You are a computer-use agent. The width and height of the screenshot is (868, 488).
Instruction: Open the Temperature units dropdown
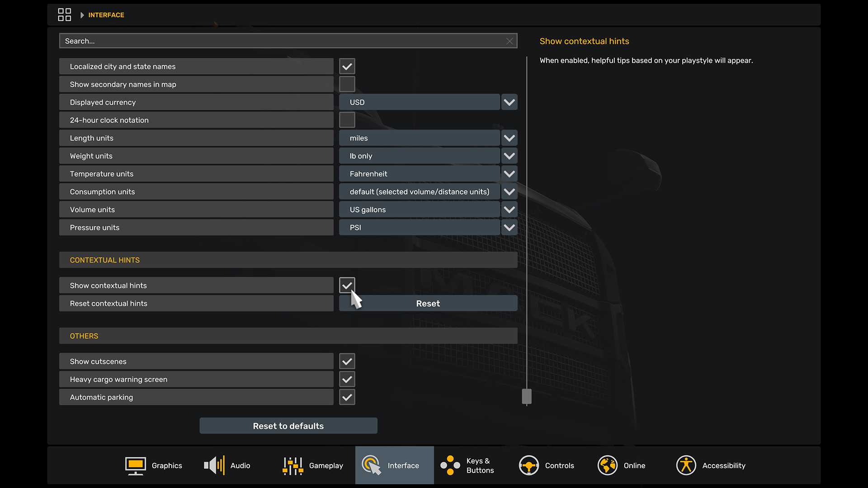(509, 174)
